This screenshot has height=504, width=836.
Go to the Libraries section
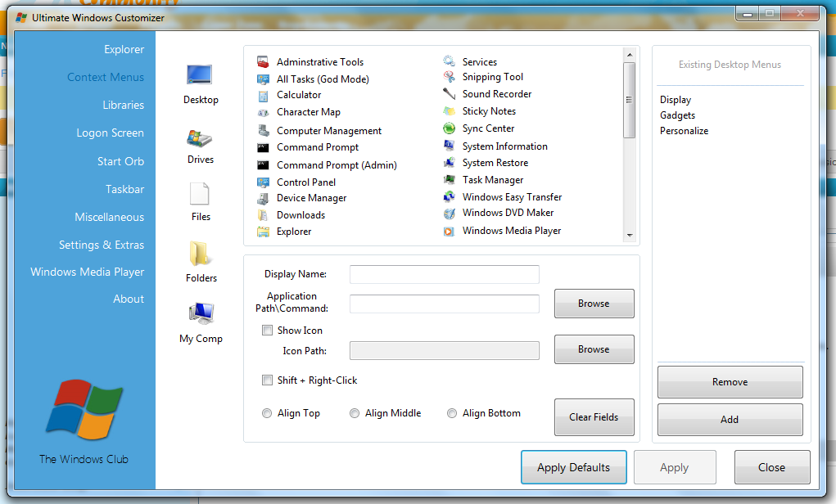pyautogui.click(x=123, y=105)
